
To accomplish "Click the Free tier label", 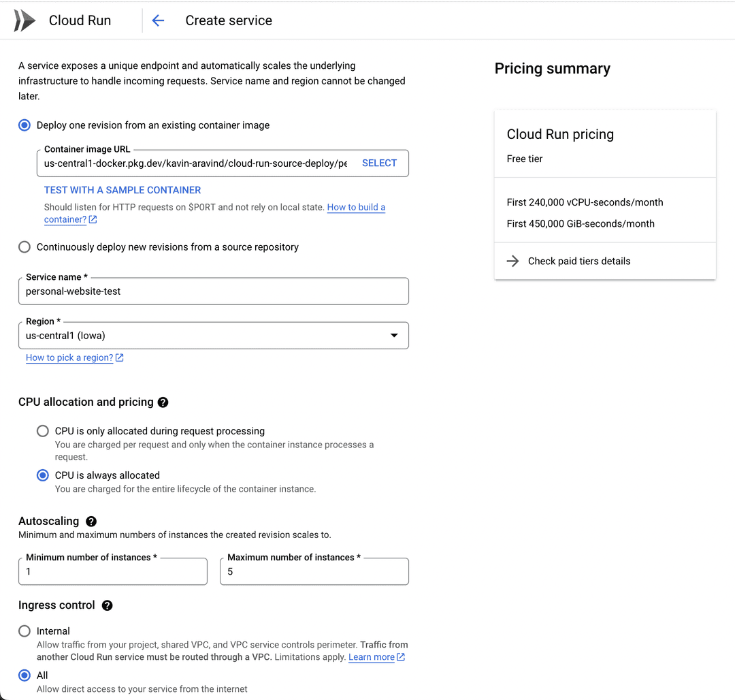I will (x=525, y=159).
